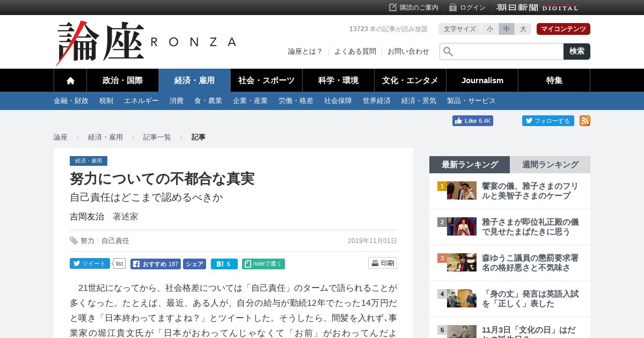The height and width of the screenshot is (338, 644).
Task: Open 社会保障 subcategory
Action: click(x=338, y=101)
